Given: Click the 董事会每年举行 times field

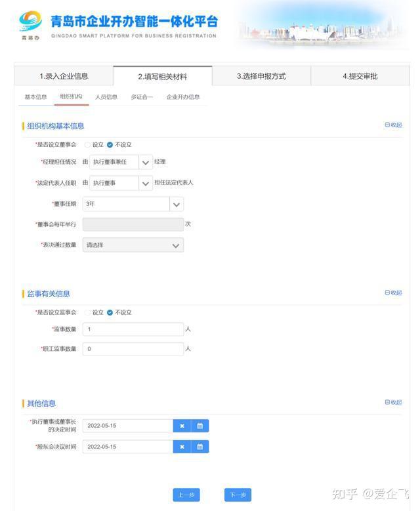Looking at the screenshot, I should coord(133,224).
